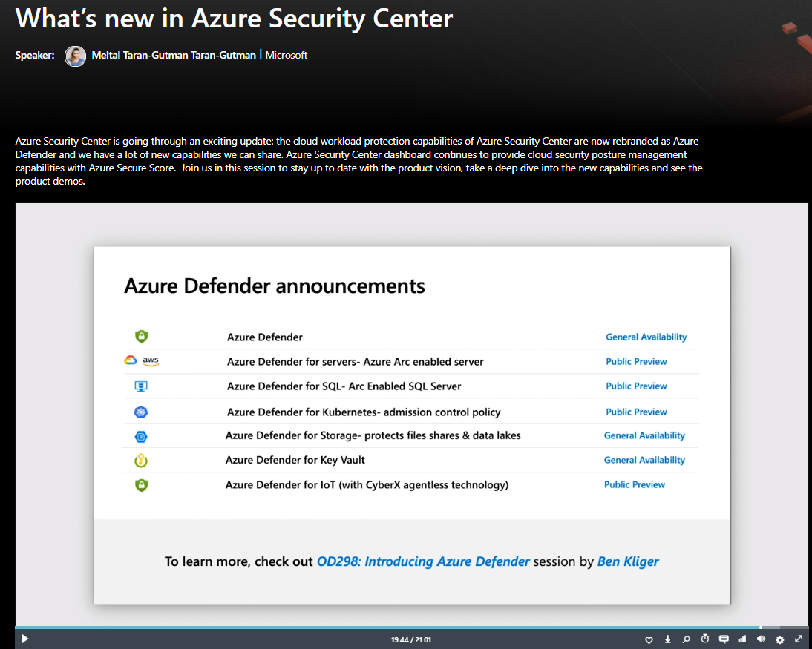
Task: Click General Availability in the Key Vault row
Action: 644,460
